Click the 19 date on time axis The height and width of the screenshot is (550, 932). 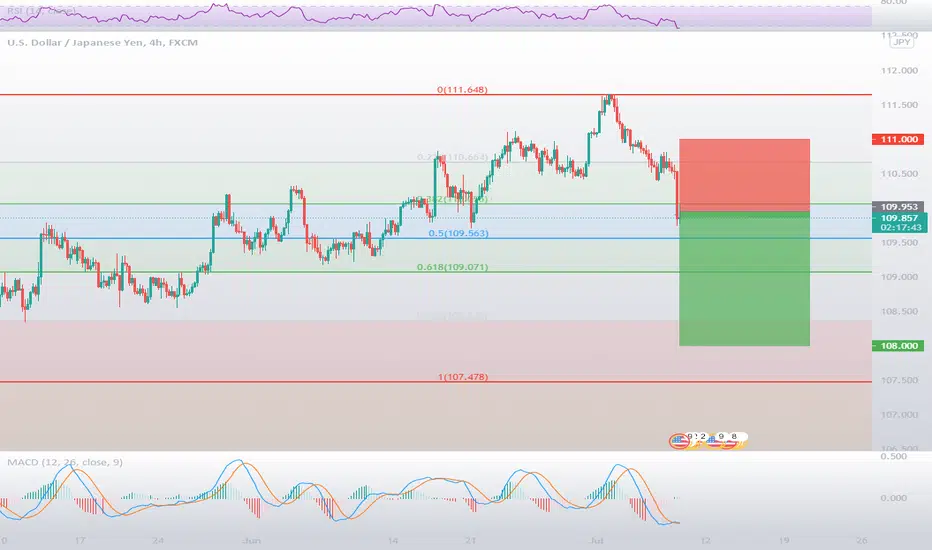click(x=784, y=540)
